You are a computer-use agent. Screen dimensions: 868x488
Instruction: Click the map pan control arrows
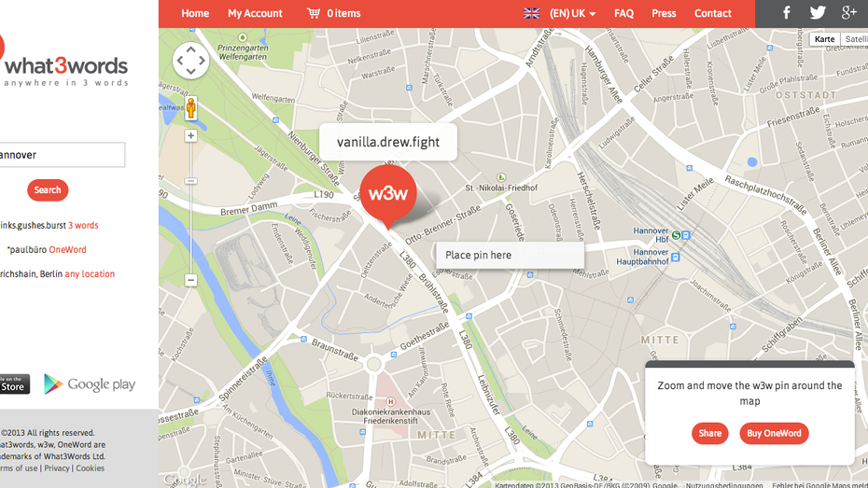pos(190,61)
